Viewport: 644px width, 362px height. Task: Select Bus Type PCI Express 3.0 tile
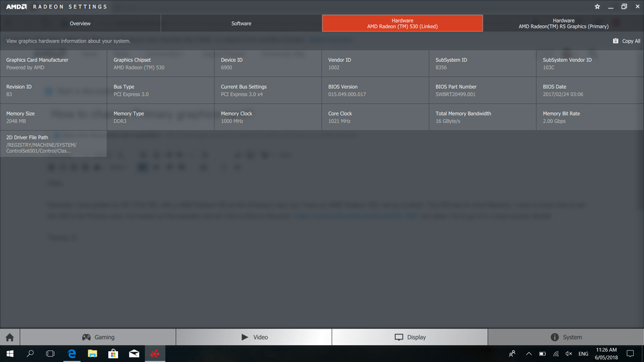(x=161, y=90)
